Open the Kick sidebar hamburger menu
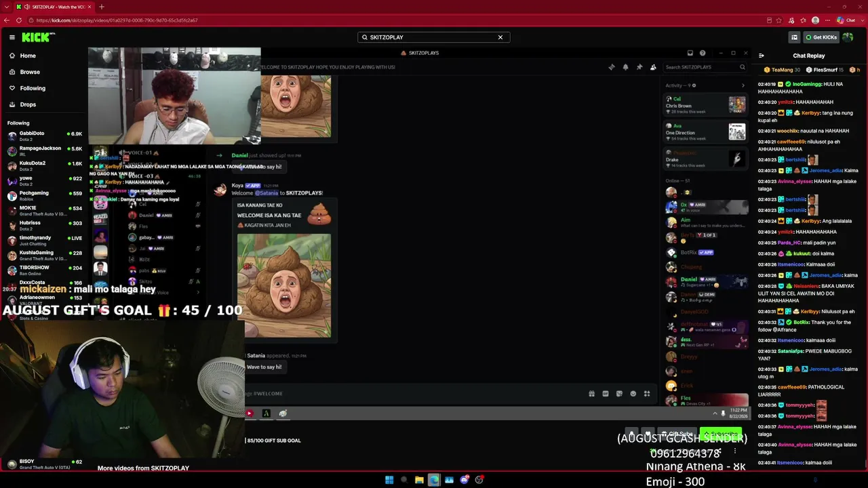868x488 pixels. pyautogui.click(x=12, y=37)
